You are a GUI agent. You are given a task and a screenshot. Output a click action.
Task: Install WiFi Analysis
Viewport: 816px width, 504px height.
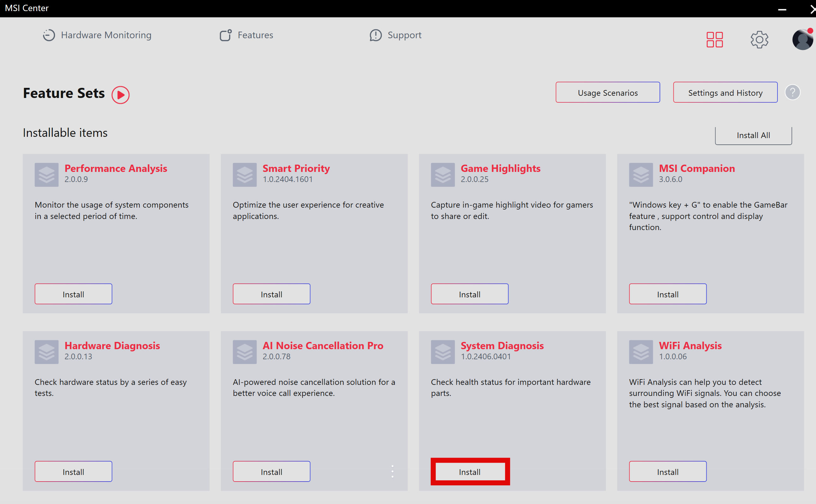[668, 471]
